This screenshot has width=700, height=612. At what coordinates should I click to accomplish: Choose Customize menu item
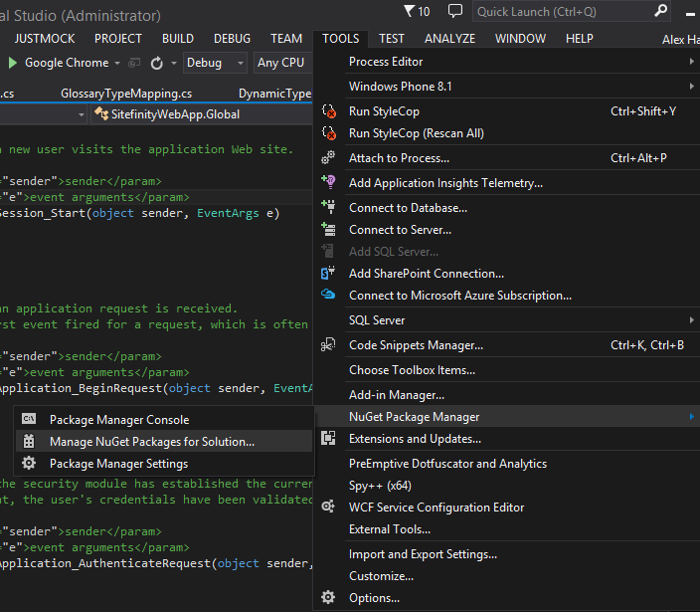click(507, 576)
